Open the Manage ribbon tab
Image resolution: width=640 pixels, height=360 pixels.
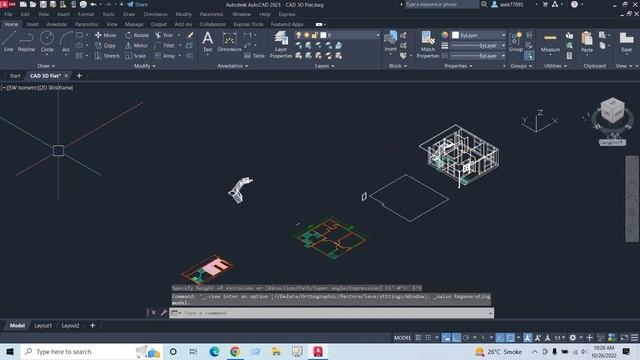point(134,24)
